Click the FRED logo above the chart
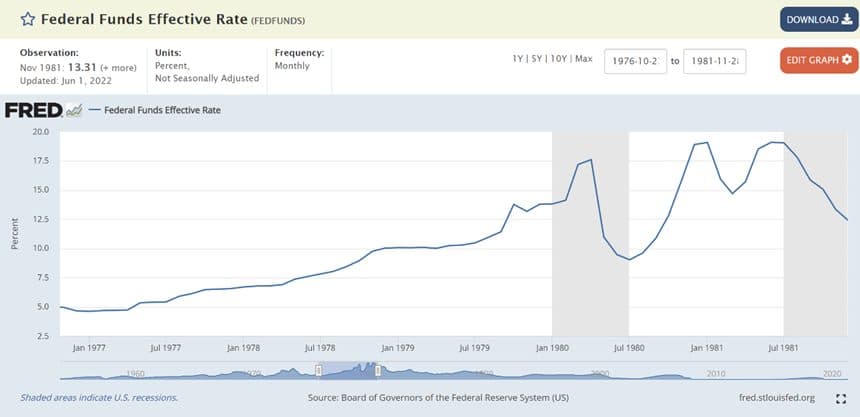The height and width of the screenshot is (417, 860). [34, 110]
